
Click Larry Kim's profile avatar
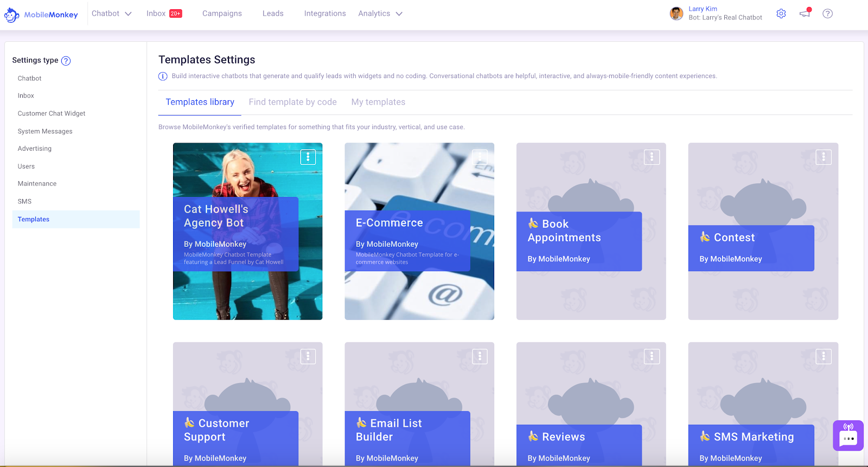point(676,14)
